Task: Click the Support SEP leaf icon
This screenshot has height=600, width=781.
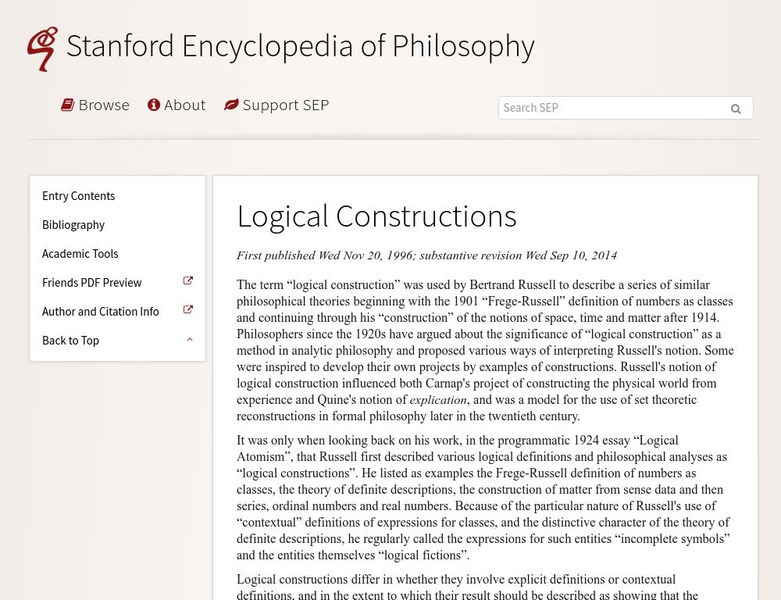Action: point(231,105)
